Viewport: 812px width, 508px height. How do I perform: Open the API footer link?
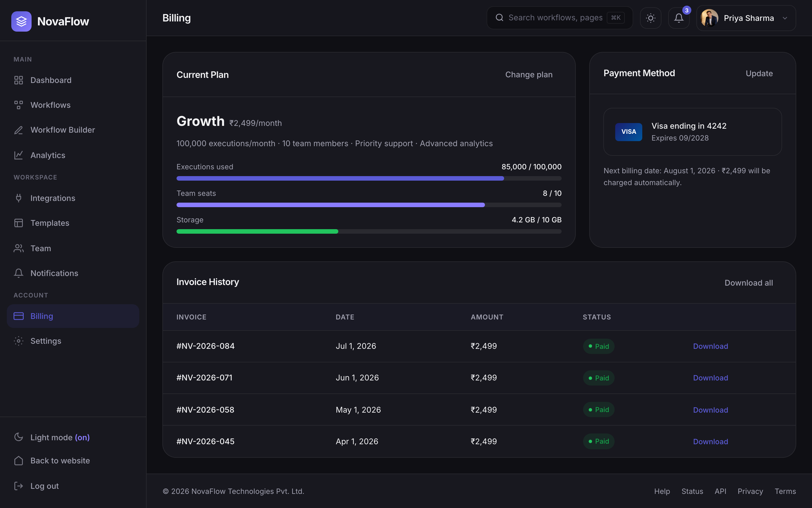tap(720, 491)
